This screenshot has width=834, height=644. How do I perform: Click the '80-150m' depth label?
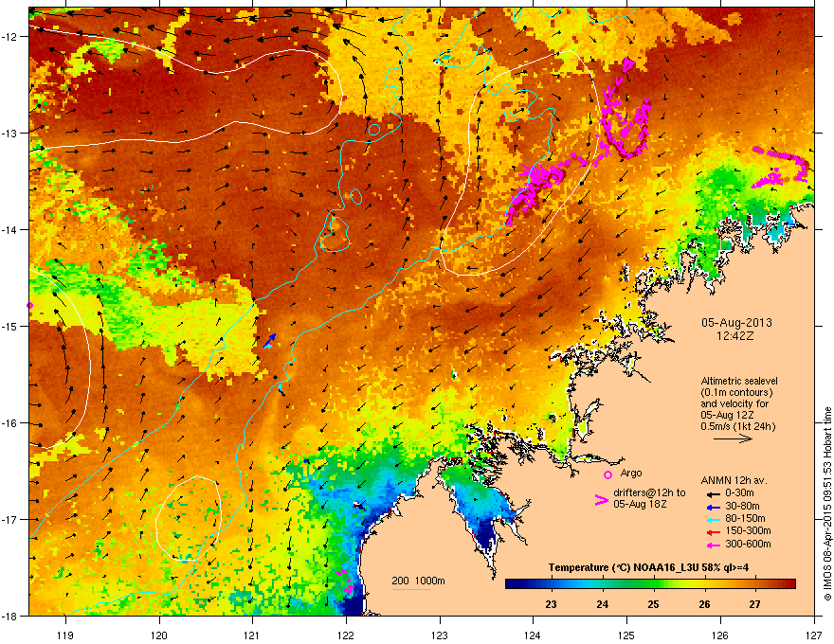[x=745, y=519]
